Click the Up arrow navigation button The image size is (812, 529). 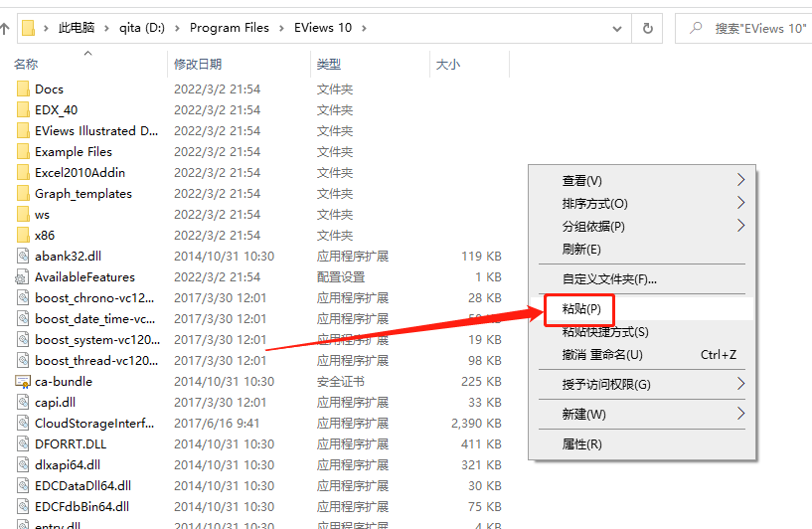(x=5, y=29)
